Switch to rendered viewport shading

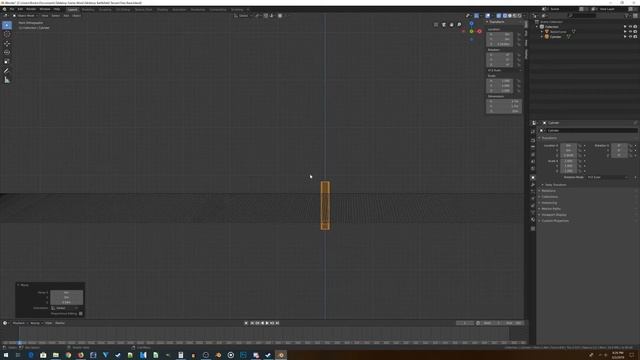click(x=520, y=16)
